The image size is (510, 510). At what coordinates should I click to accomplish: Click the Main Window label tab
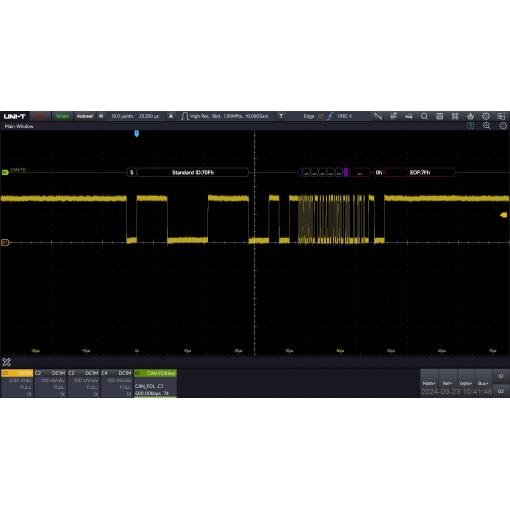(x=19, y=126)
